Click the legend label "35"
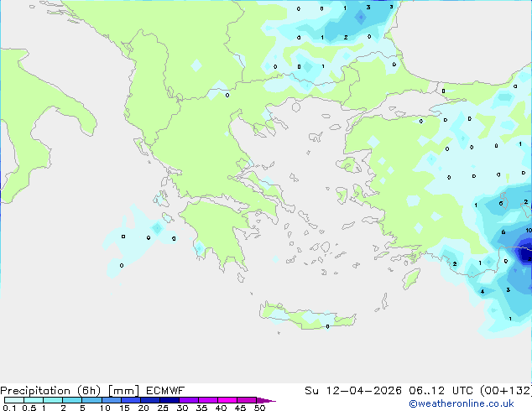 [x=201, y=408]
